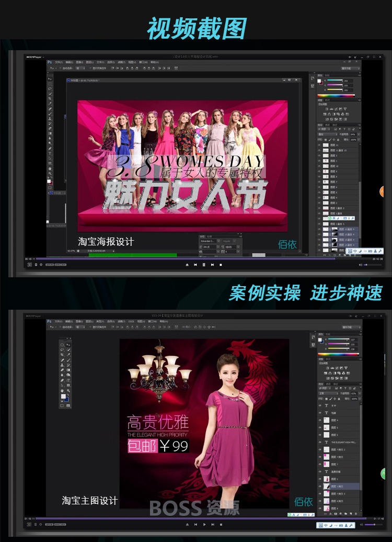This screenshot has height=542, width=392.
Task: Select the Lasso tool in upper Photoshop toolbox
Action: pos(50,88)
